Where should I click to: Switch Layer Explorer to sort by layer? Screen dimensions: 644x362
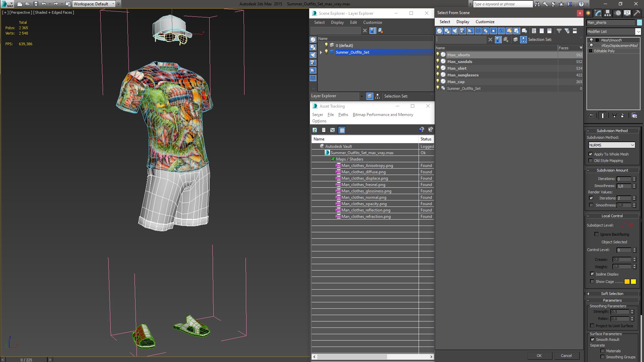tap(370, 96)
